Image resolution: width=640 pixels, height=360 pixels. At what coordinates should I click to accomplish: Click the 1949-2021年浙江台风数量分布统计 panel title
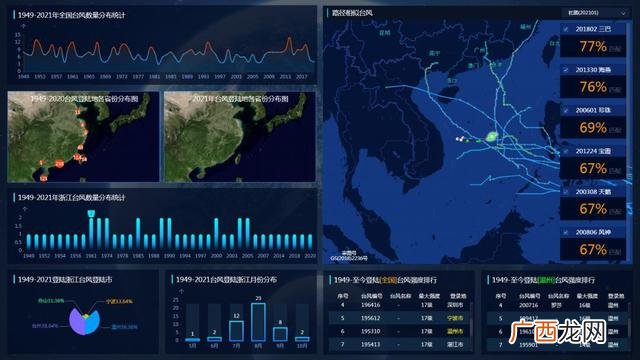pyautogui.click(x=71, y=198)
